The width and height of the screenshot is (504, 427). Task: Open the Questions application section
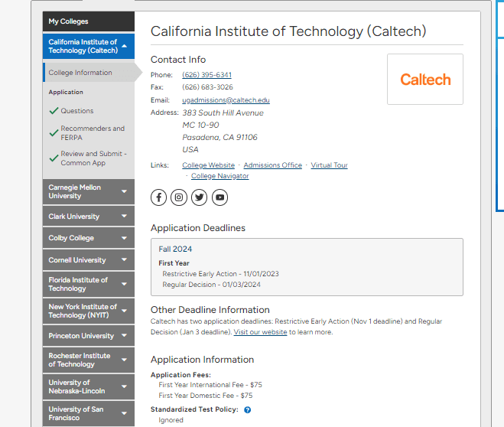coord(77,111)
